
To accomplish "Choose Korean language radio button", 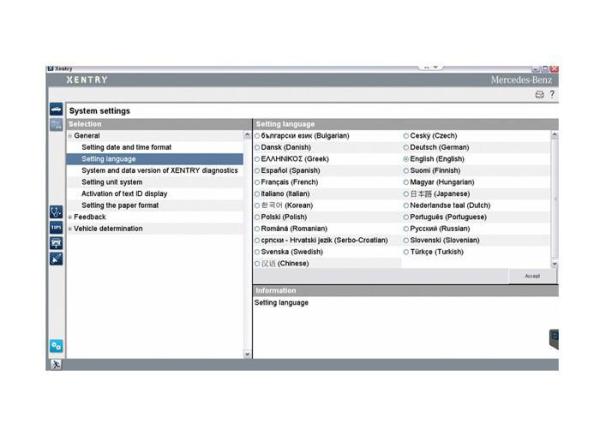I will point(258,205).
